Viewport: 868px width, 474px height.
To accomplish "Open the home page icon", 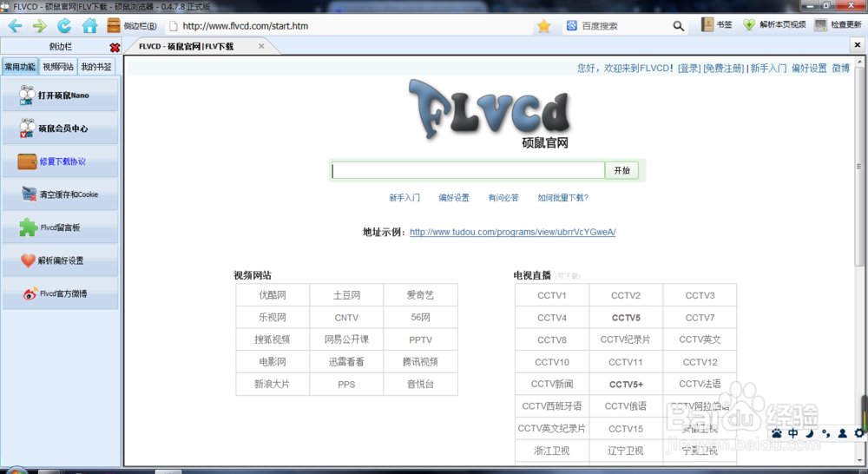I will pyautogui.click(x=89, y=25).
